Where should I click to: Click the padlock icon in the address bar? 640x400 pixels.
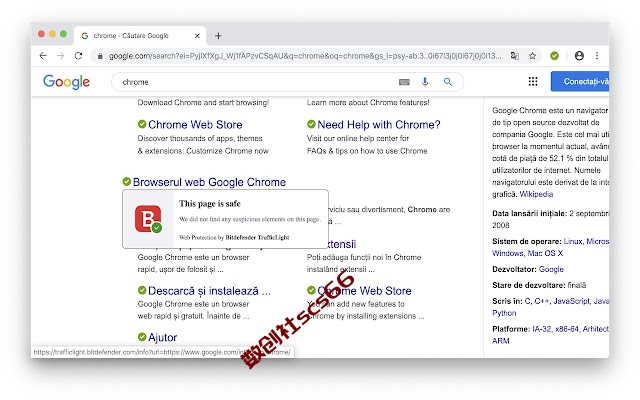(100, 56)
